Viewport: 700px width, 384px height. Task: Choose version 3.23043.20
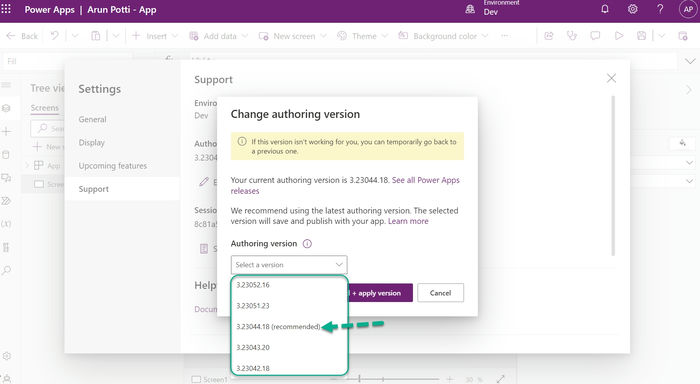(x=289, y=347)
